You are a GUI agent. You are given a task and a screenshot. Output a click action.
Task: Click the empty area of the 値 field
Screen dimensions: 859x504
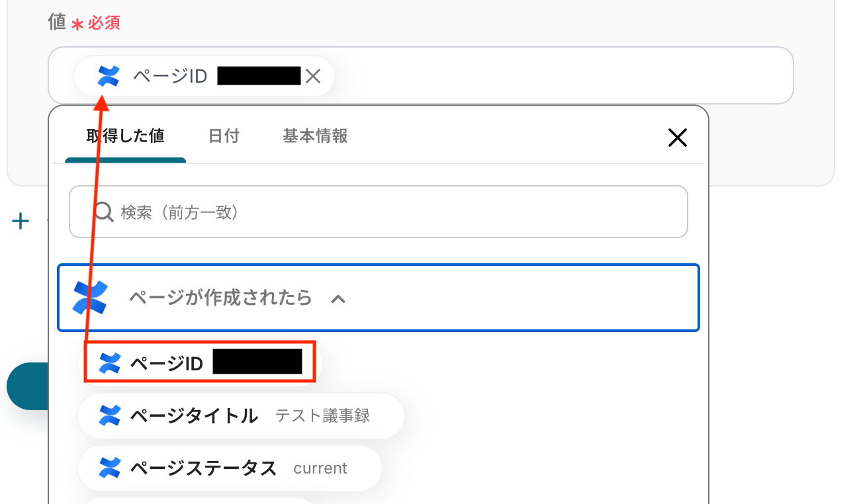click(563, 75)
